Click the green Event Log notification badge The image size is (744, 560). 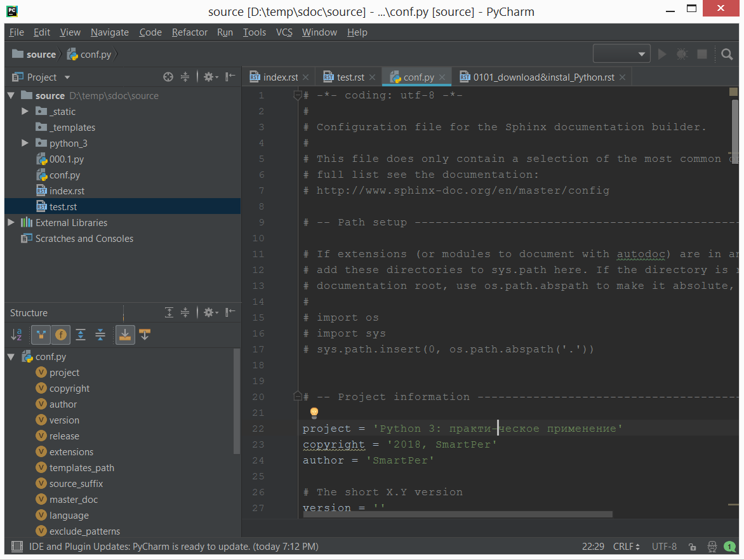point(729,546)
